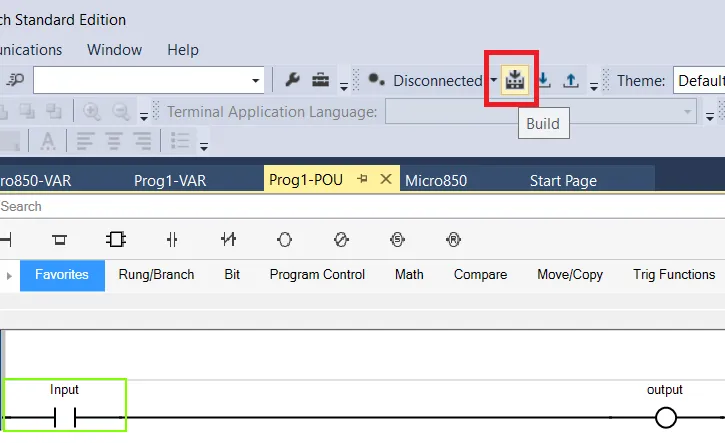The height and width of the screenshot is (443, 725).
Task: Insert a set coil icon
Action: tap(397, 240)
